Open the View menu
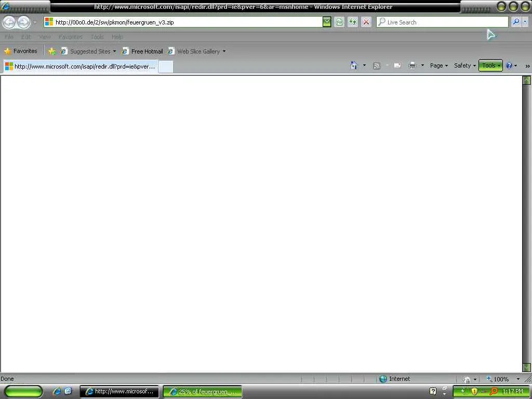The image size is (532, 399). click(45, 37)
